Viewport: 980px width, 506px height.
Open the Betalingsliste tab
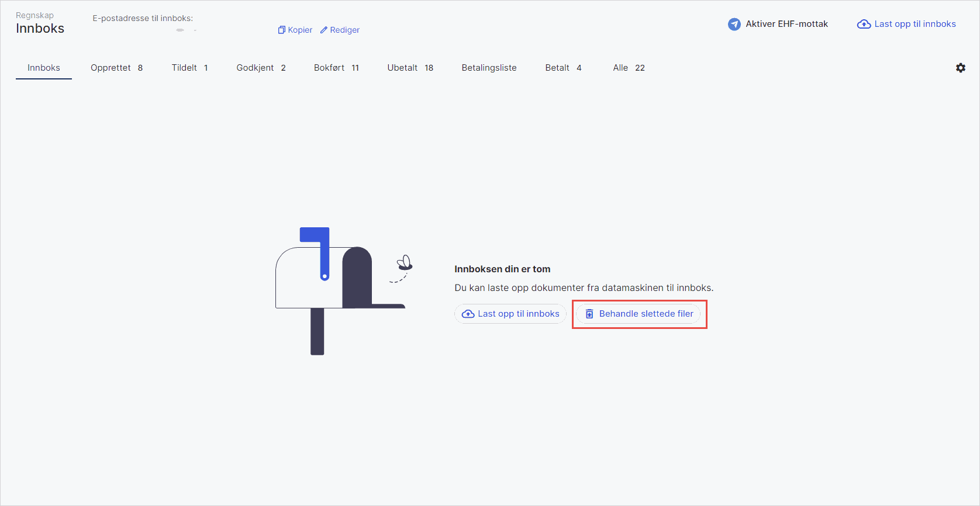click(489, 68)
